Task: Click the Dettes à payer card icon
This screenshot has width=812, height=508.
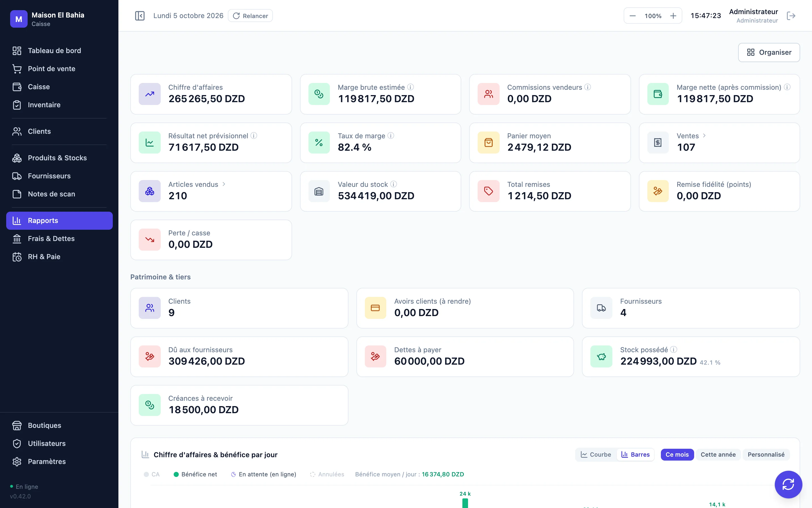Action: click(x=376, y=356)
